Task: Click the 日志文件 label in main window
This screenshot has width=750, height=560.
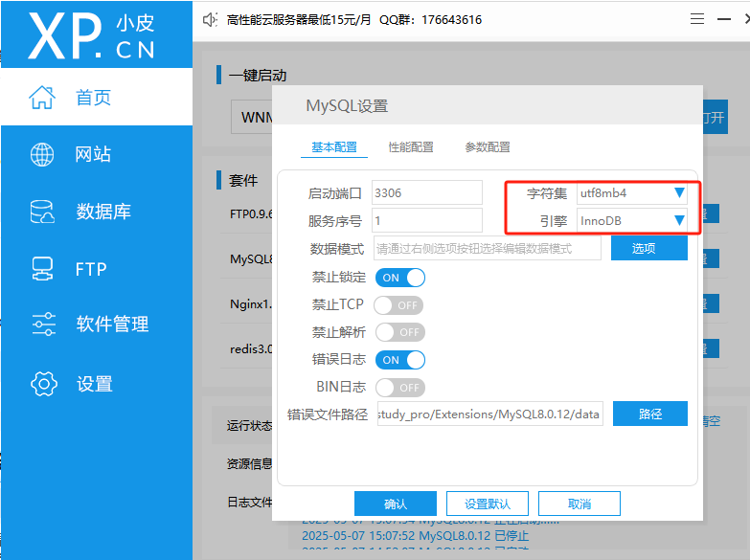Action: tap(249, 503)
